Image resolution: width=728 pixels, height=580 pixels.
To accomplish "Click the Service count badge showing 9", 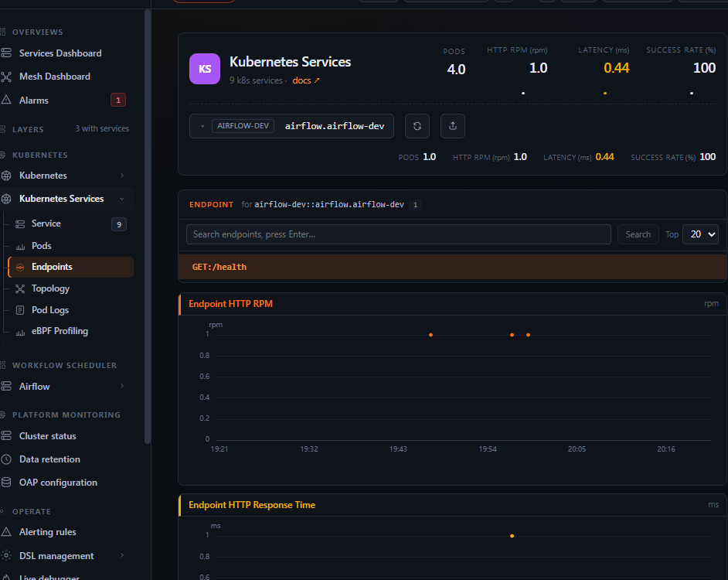I will click(119, 224).
